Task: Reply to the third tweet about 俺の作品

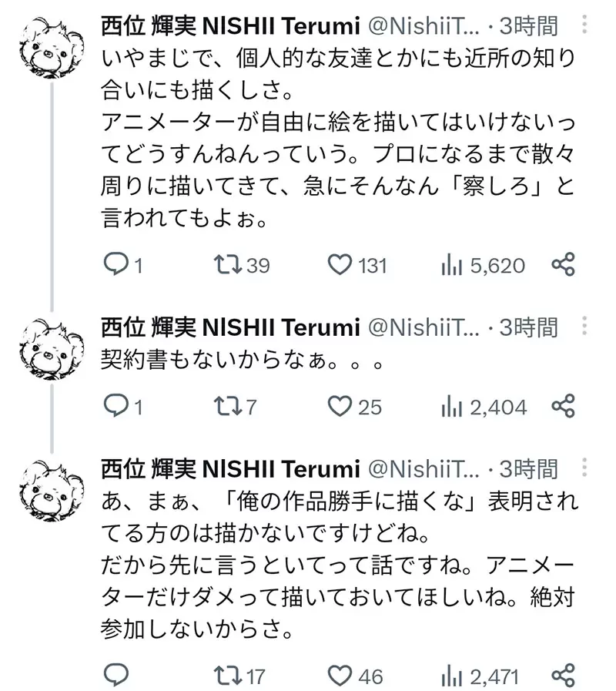Action: 115,676
